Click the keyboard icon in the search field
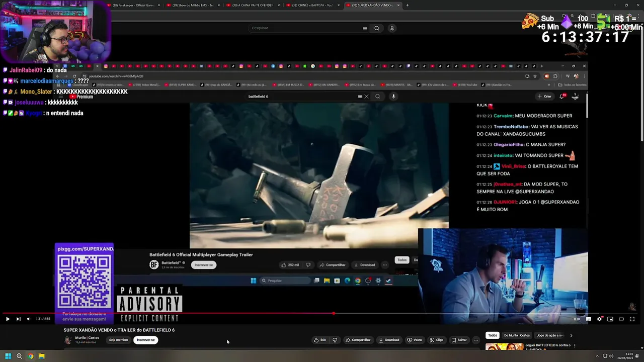 pyautogui.click(x=365, y=28)
